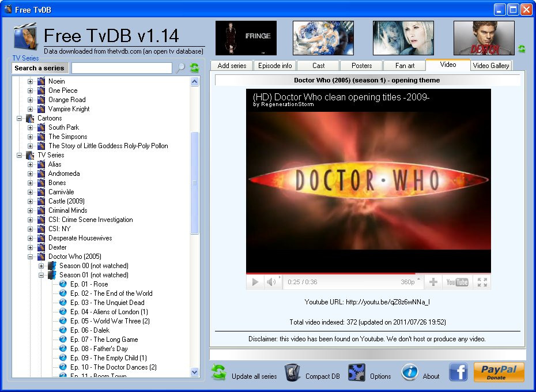The height and width of the screenshot is (392, 536).
Task: Expand The Simpsons node
Action: [31, 137]
